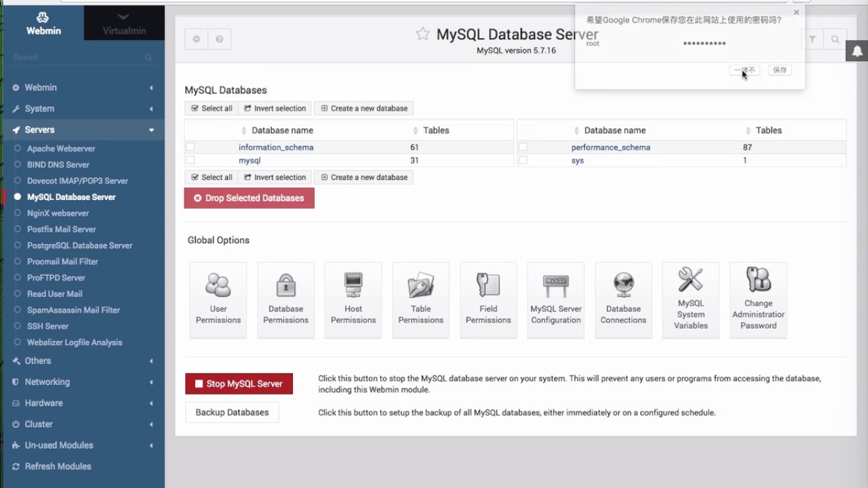The image size is (868, 488).
Task: Tick the performance_schema database checkbox
Action: [523, 147]
